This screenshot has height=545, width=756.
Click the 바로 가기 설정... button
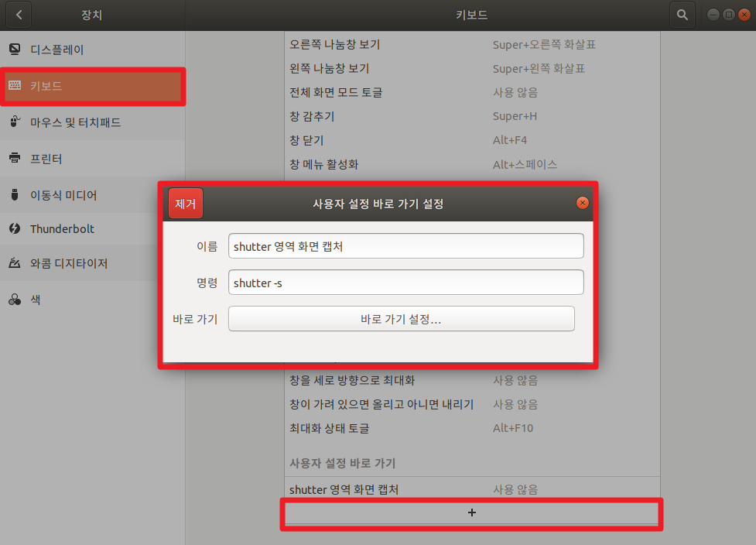pyautogui.click(x=401, y=319)
